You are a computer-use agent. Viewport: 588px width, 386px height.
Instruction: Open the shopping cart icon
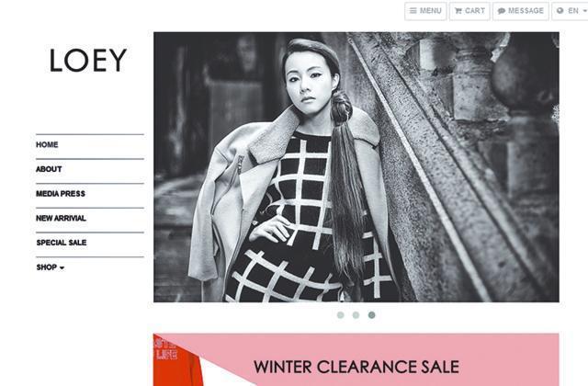(458, 11)
